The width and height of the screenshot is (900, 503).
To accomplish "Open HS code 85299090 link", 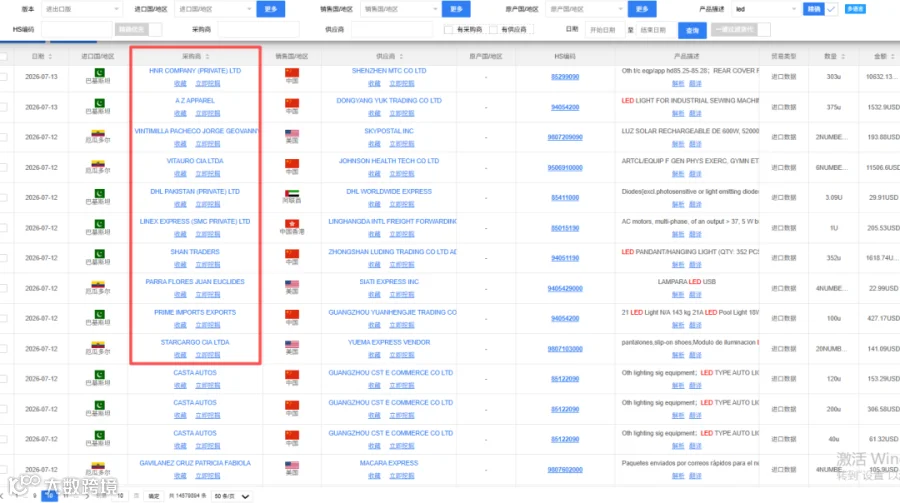I will [x=565, y=76].
